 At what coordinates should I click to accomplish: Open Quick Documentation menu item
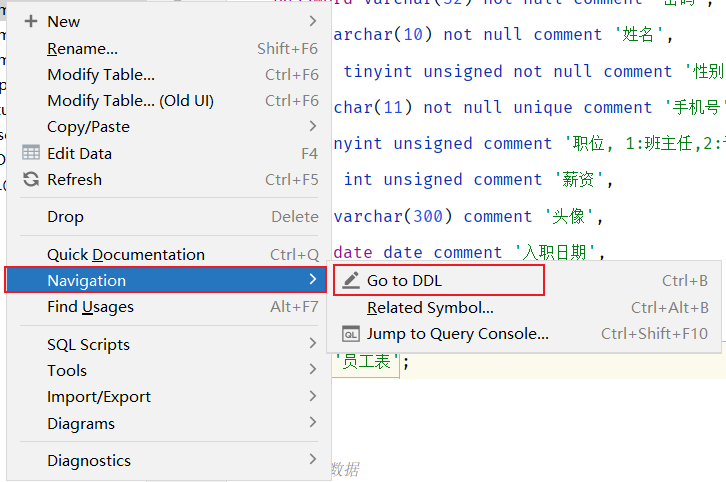click(126, 254)
